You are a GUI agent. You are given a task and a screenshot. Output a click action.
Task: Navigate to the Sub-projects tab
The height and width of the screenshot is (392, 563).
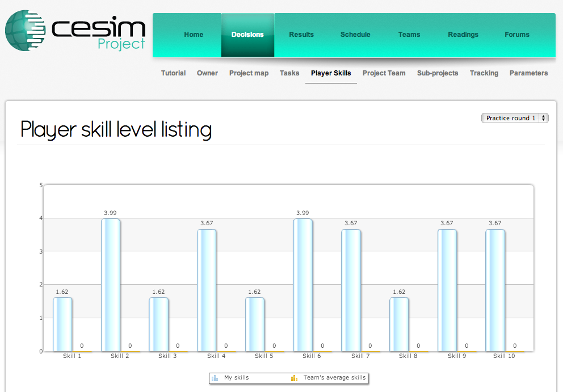pos(437,73)
